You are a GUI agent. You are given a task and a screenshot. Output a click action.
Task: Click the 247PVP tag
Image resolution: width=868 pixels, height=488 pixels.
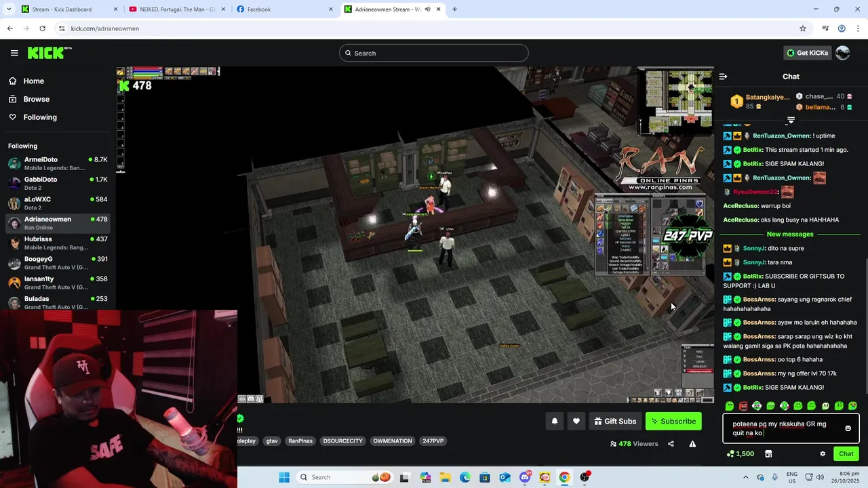coord(433,441)
